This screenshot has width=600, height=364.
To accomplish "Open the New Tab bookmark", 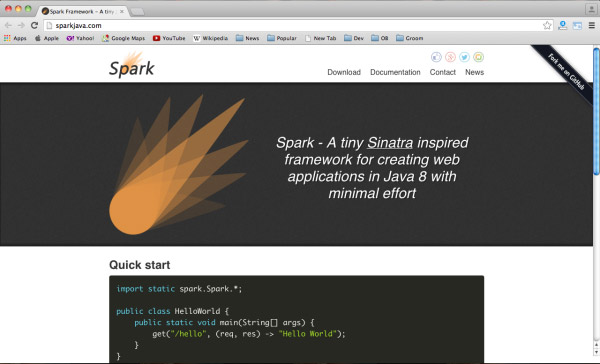I will coord(321,38).
